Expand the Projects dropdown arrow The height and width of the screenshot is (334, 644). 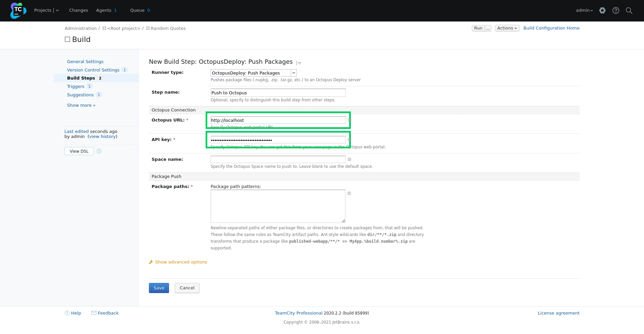[x=57, y=10]
